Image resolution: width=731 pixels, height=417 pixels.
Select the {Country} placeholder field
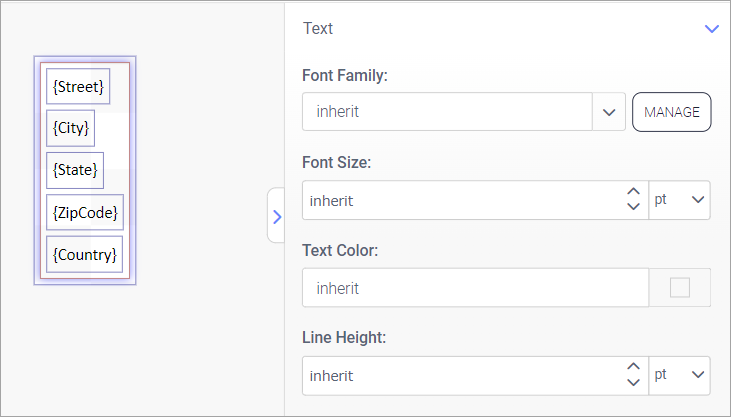click(85, 254)
